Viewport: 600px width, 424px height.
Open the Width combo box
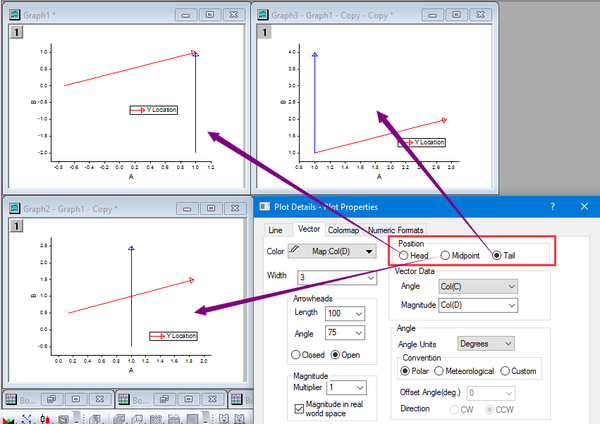click(337, 277)
